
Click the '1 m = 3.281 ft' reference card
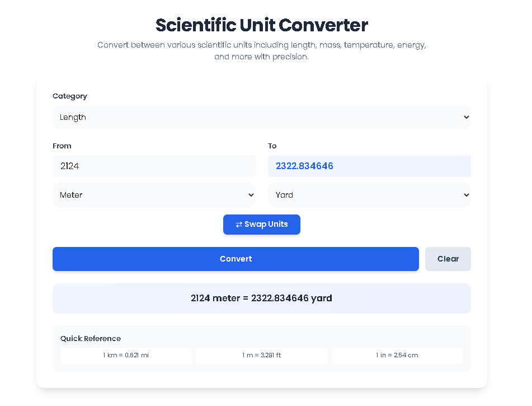tap(261, 355)
